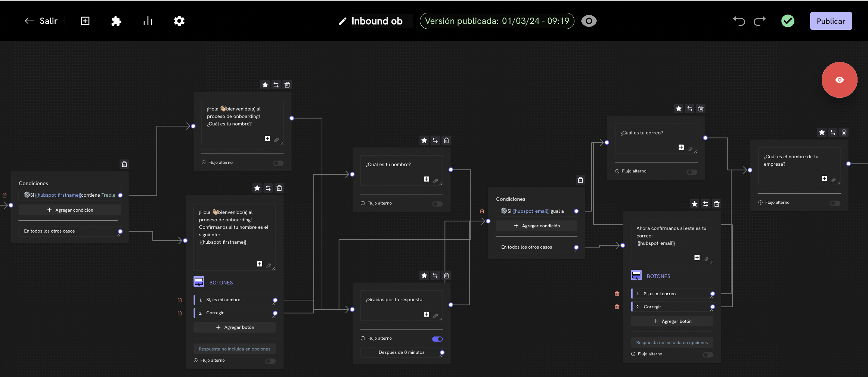This screenshot has width=868, height=377.
Task: Delete the company name question block
Action: point(844,133)
